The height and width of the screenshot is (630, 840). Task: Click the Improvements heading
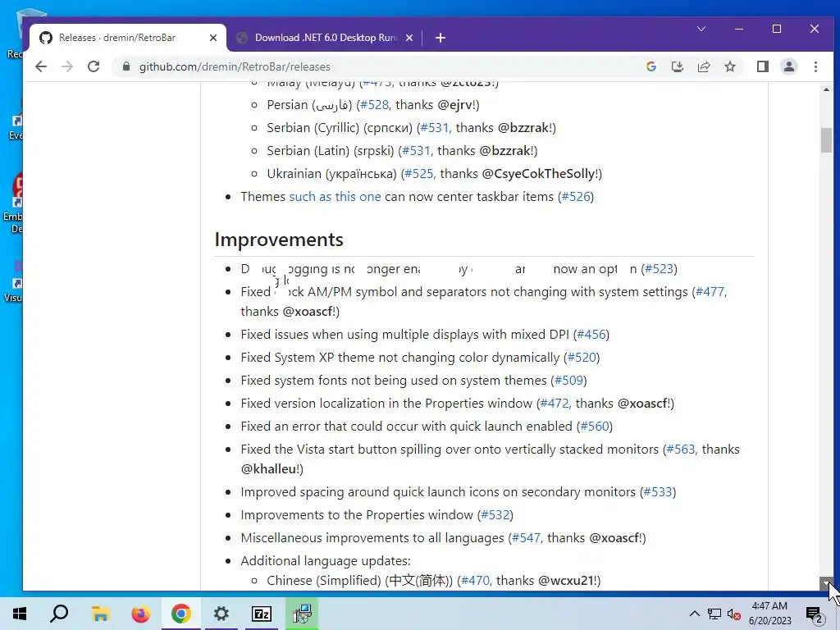pyautogui.click(x=279, y=240)
